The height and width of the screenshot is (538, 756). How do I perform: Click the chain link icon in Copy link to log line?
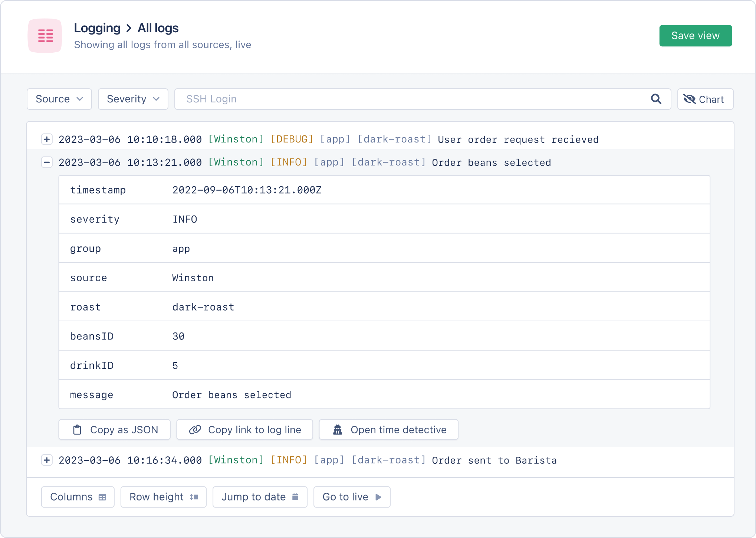195,430
